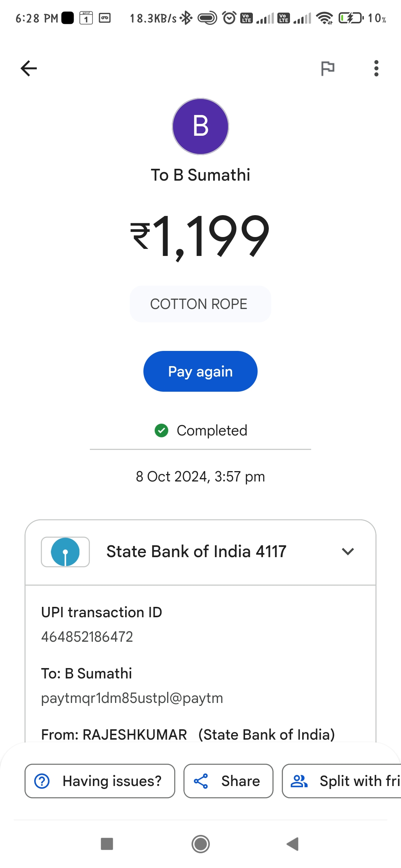Tap the UPI transaction ID number
This screenshot has width=401, height=868.
87,637
